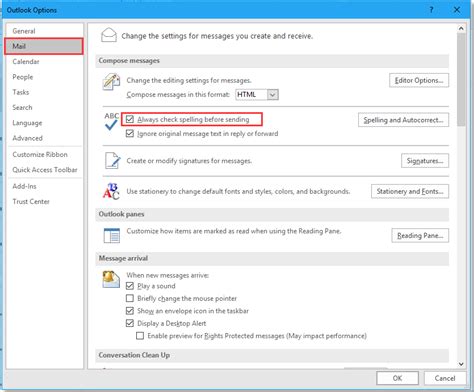Open the Trust Center category
The height and width of the screenshot is (392, 474).
pos(44,202)
